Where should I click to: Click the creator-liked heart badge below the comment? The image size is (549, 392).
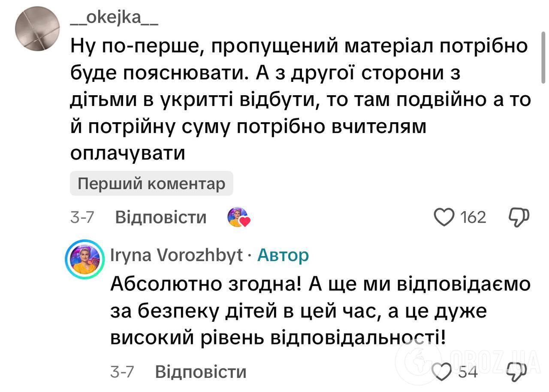[239, 217]
